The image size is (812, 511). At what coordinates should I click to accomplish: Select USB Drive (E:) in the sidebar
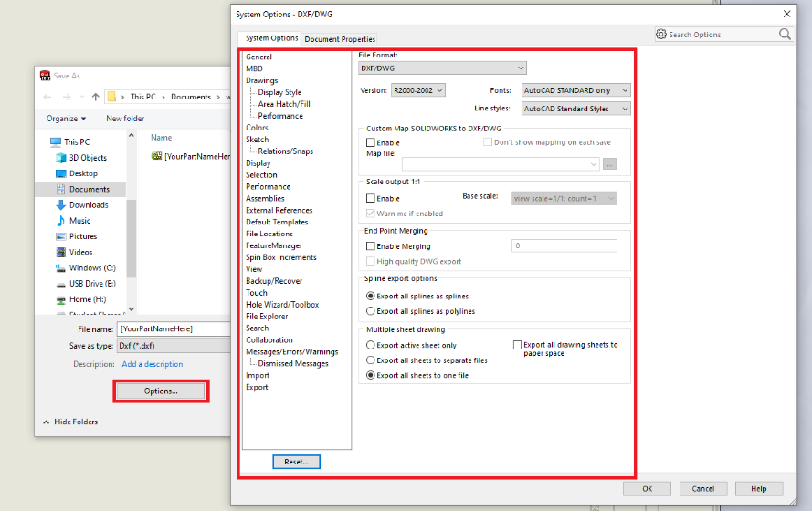point(92,284)
